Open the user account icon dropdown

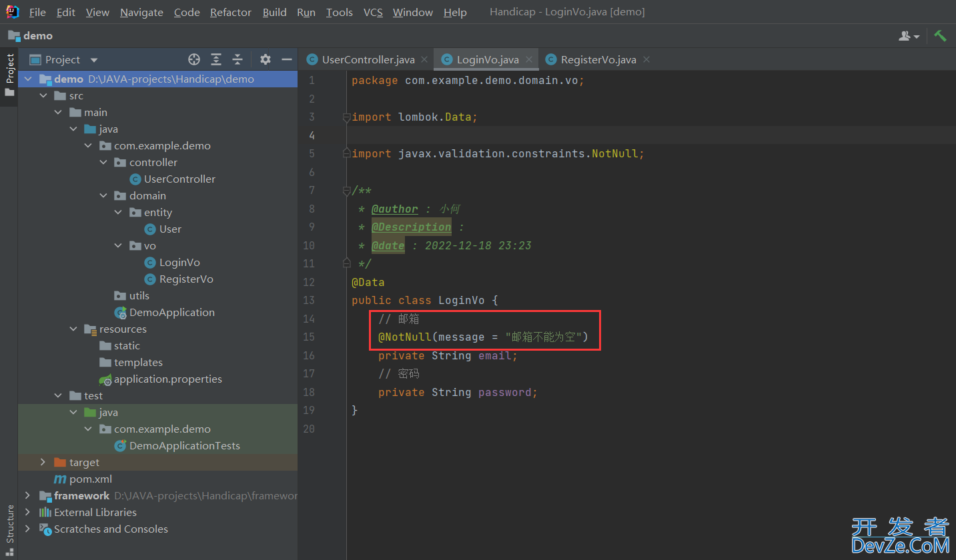pyautogui.click(x=909, y=36)
